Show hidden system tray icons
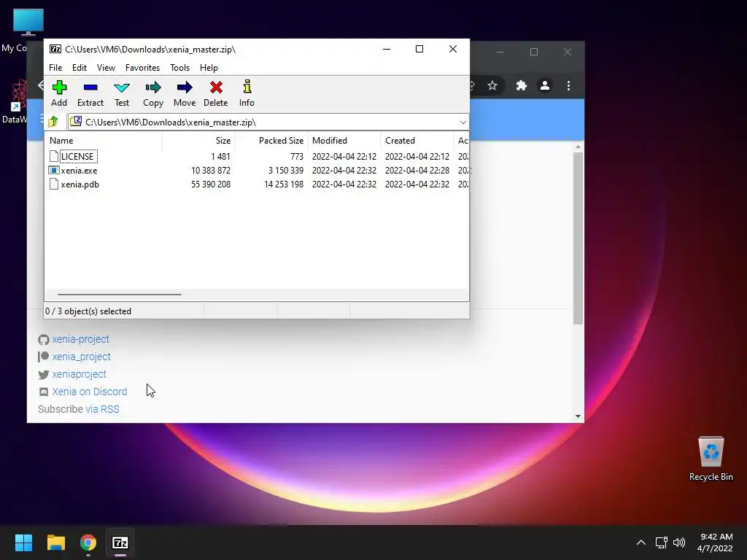This screenshot has height=560, width=747. (641, 542)
